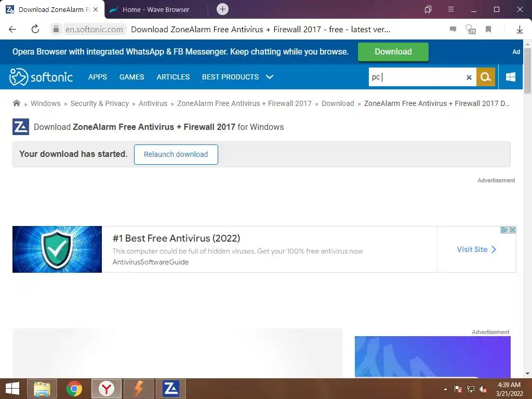Image resolution: width=532 pixels, height=399 pixels.
Task: Open the APPS menu
Action: (98, 77)
